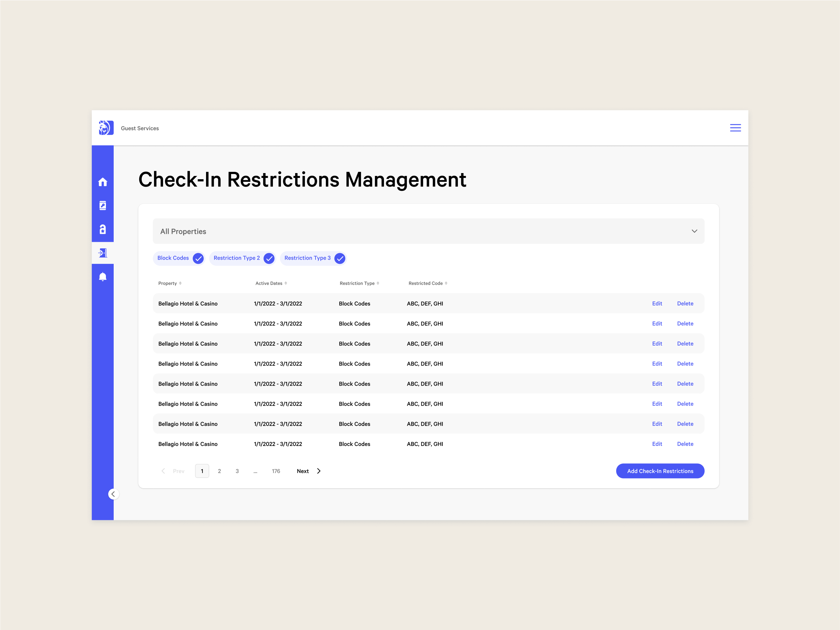
Task: Go to page 2
Action: point(220,471)
